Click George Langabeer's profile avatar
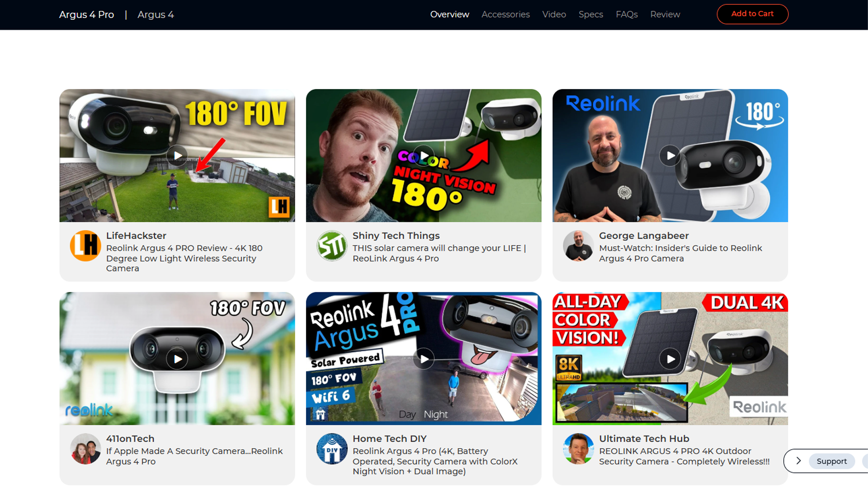 coord(578,246)
